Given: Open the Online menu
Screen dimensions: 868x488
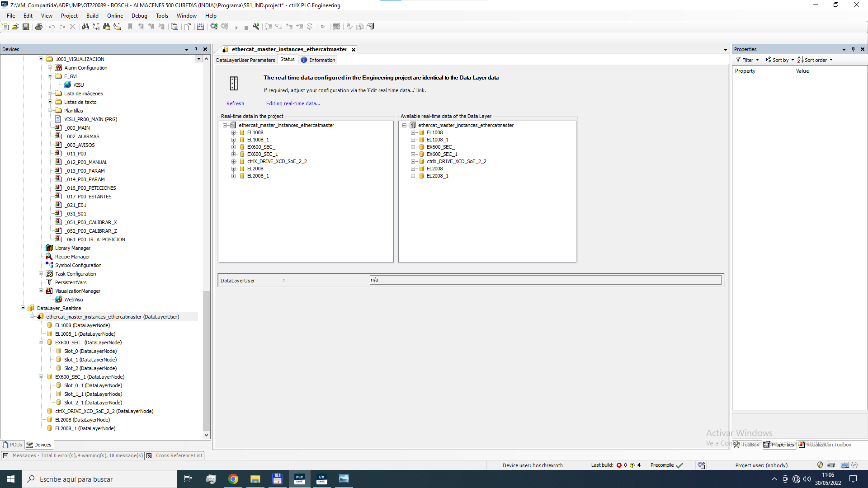Looking at the screenshot, I should pyautogui.click(x=115, y=16).
